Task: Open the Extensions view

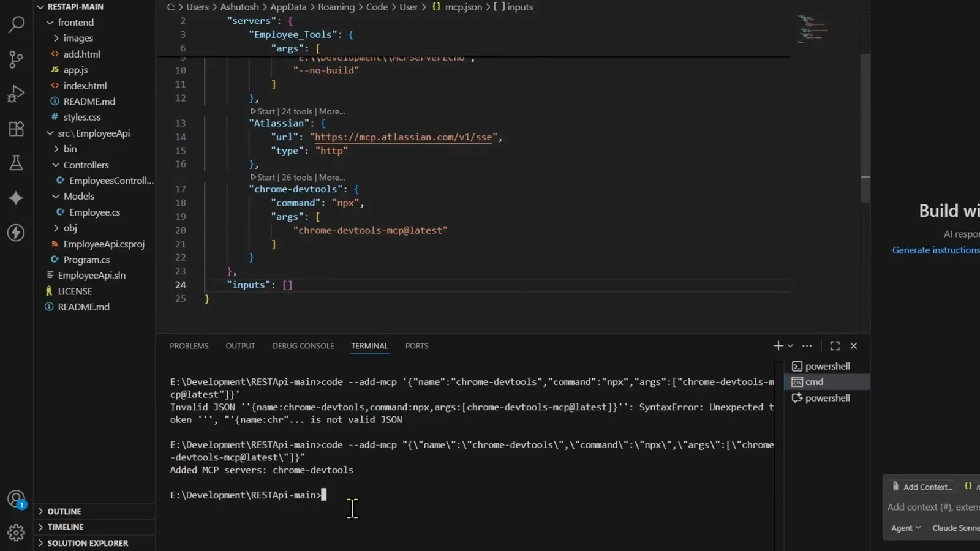Action: (16, 129)
